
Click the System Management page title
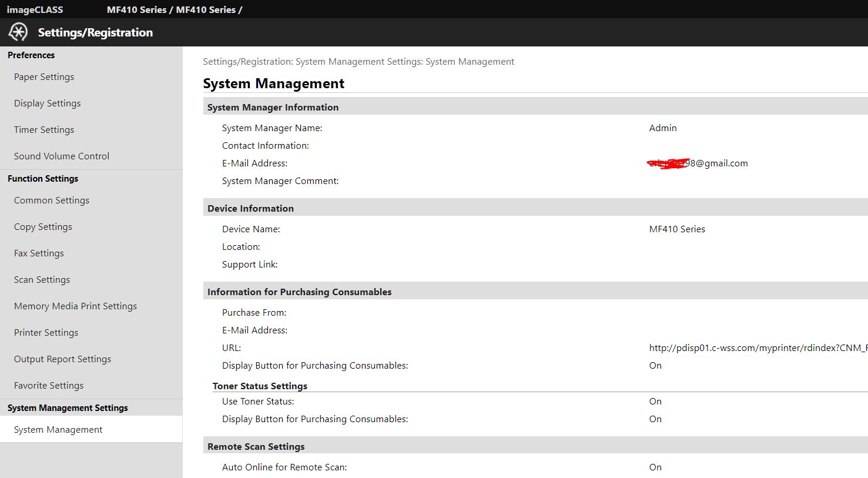[x=273, y=83]
